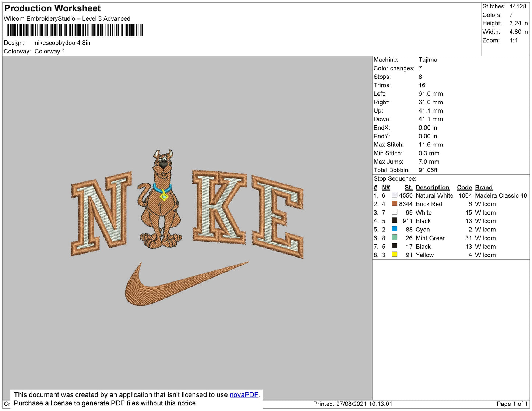Click the 'Mint Green' description
Screen dimensions: 532x411
pyautogui.click(x=431, y=238)
